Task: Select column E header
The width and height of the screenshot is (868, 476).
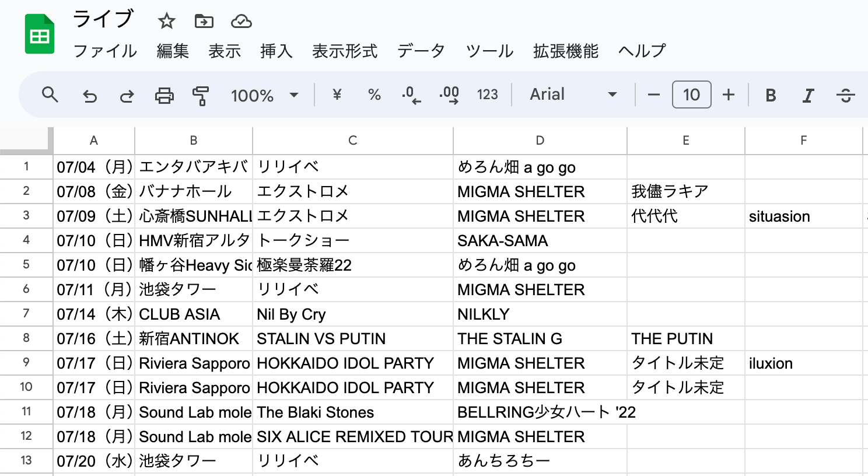Action: click(x=686, y=141)
